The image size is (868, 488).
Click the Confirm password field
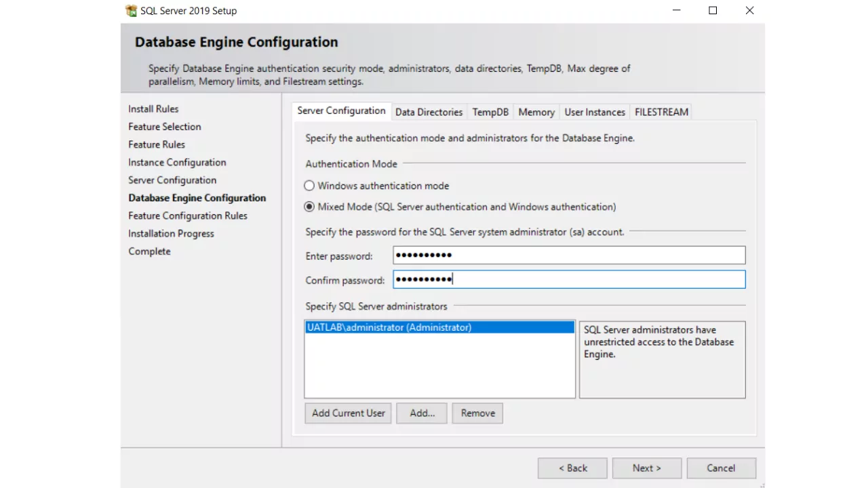point(569,279)
